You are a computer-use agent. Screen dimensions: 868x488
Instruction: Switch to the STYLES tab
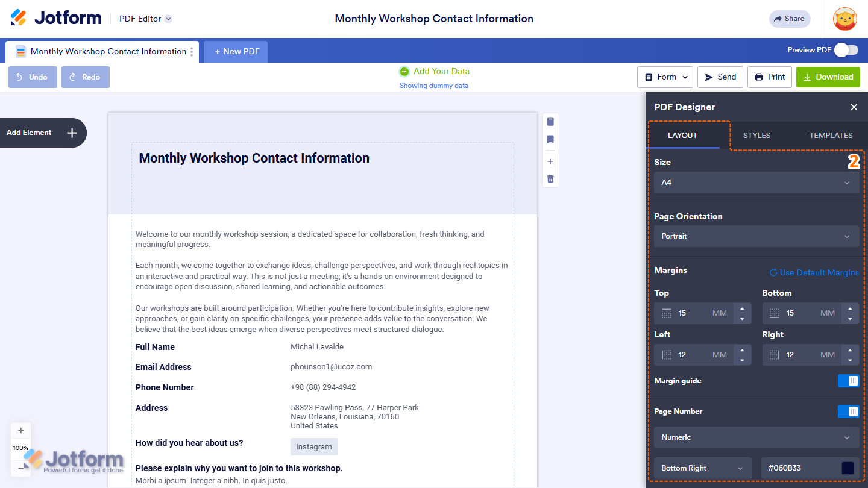pos(756,136)
